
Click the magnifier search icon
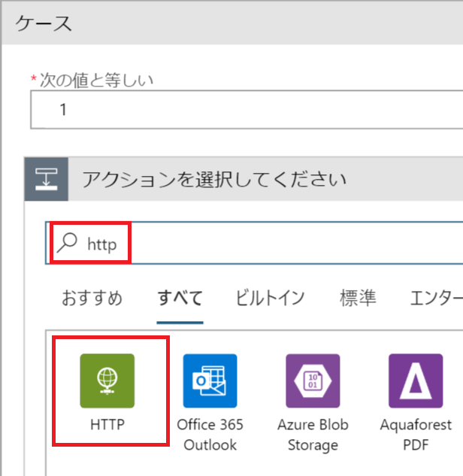click(68, 243)
